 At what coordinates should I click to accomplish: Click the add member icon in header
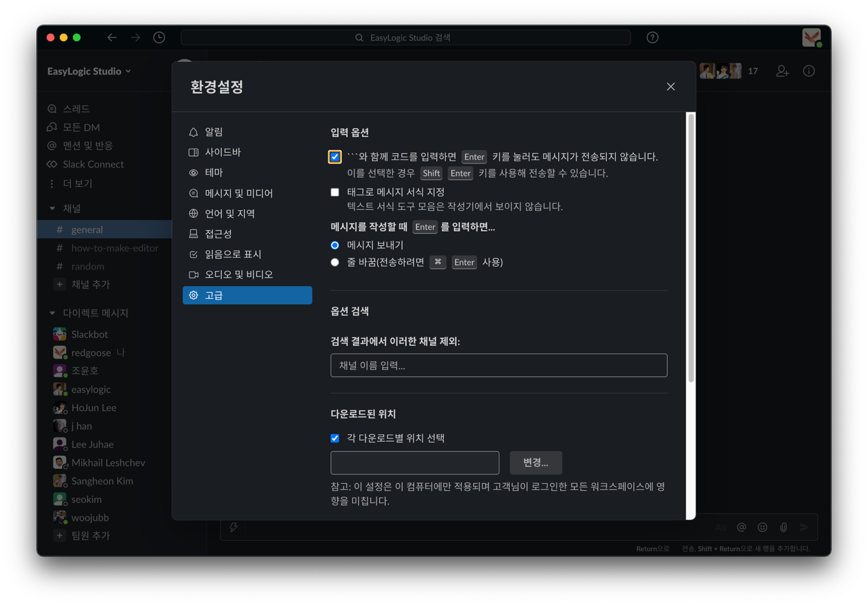pos(782,71)
